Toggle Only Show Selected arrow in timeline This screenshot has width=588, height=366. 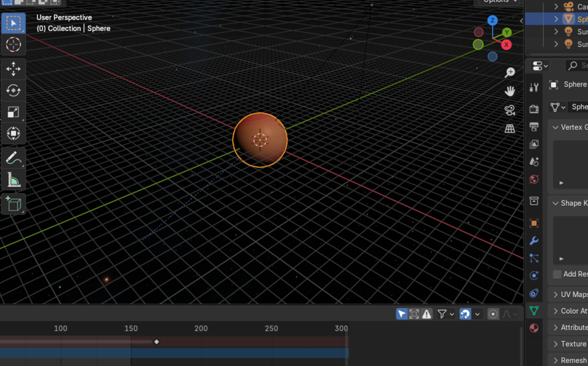pos(401,314)
